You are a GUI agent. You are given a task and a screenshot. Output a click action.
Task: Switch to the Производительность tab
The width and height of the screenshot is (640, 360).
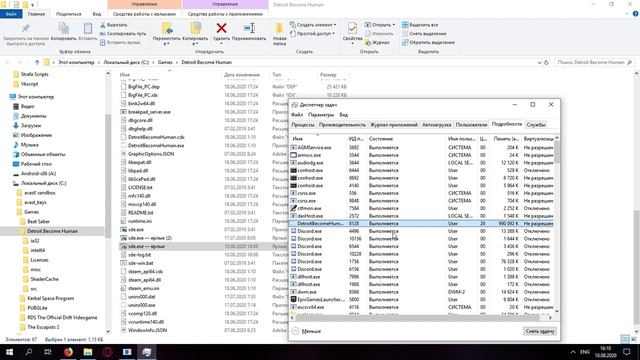point(342,124)
